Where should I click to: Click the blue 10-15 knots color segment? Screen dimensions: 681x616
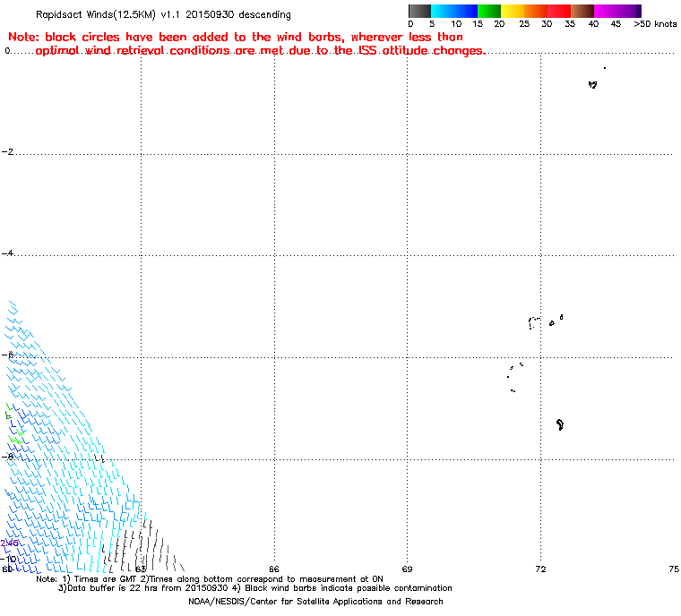pos(466,11)
